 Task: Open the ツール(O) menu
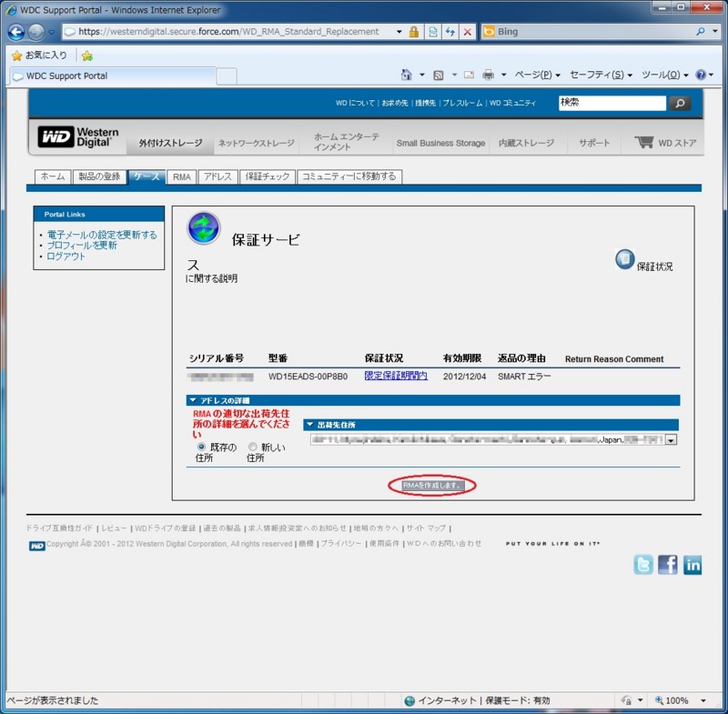(x=665, y=75)
